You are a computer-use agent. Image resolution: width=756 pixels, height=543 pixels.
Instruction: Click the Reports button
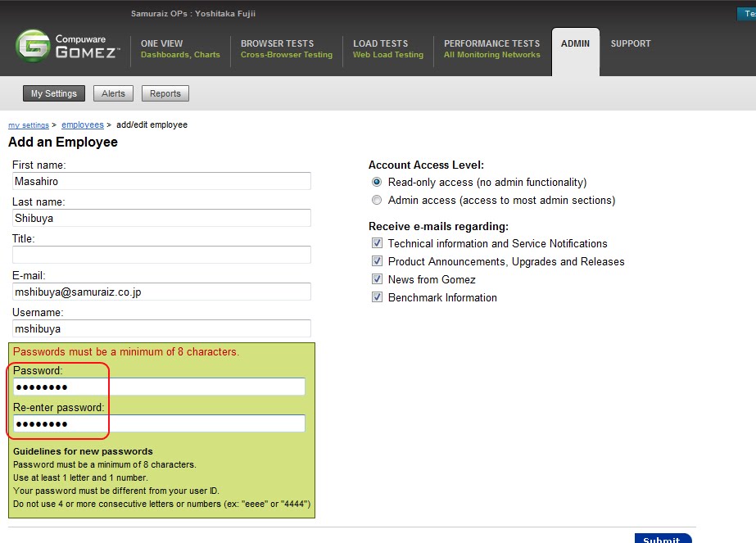[165, 93]
